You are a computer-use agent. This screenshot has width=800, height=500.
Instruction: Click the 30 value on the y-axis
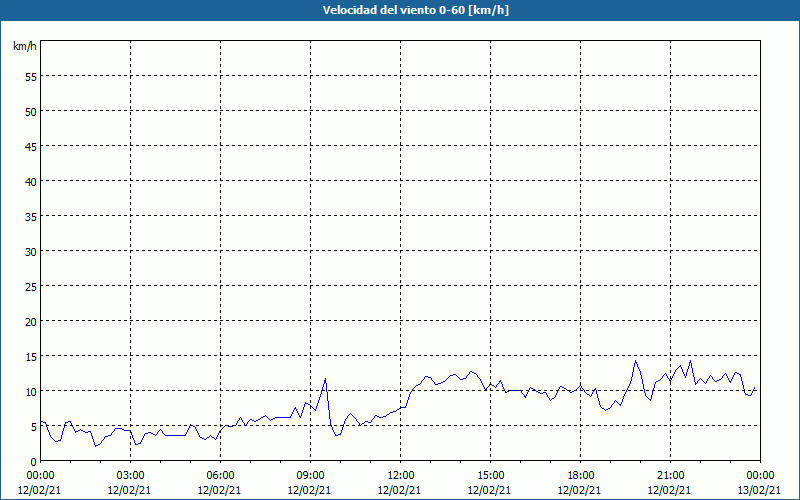point(31,252)
